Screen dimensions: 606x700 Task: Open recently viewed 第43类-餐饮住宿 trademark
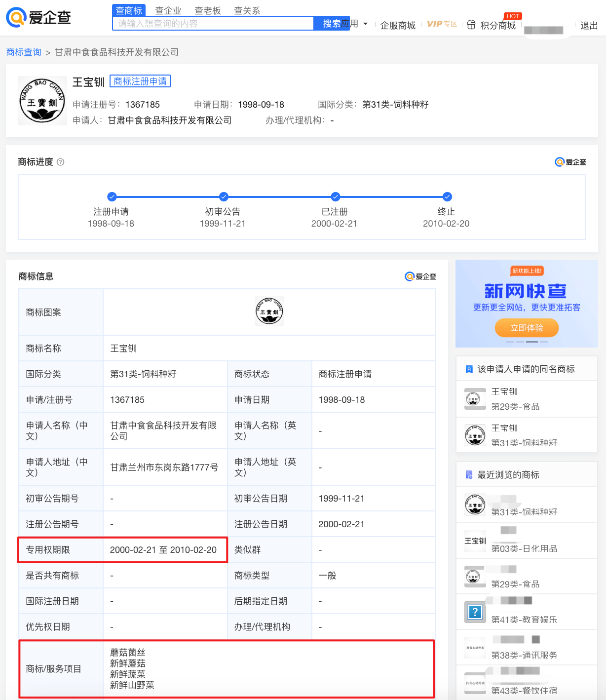click(527, 683)
